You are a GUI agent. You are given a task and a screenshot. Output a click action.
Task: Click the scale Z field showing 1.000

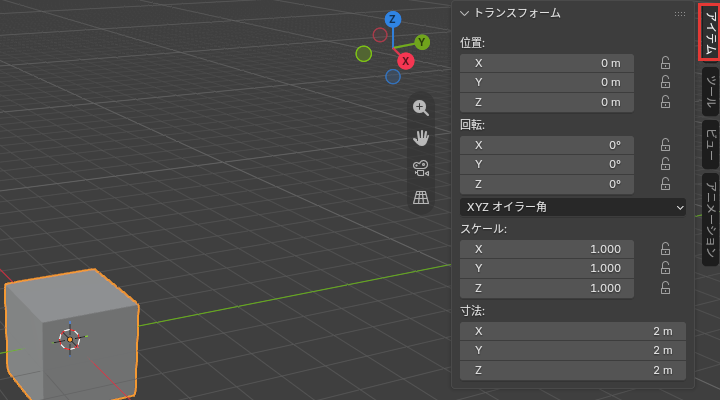coord(547,288)
